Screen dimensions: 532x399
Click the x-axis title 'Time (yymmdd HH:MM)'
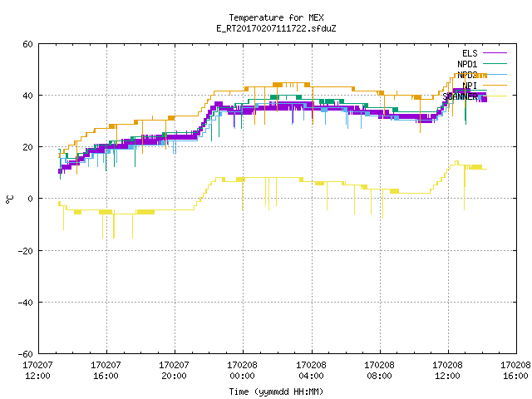pos(276,392)
